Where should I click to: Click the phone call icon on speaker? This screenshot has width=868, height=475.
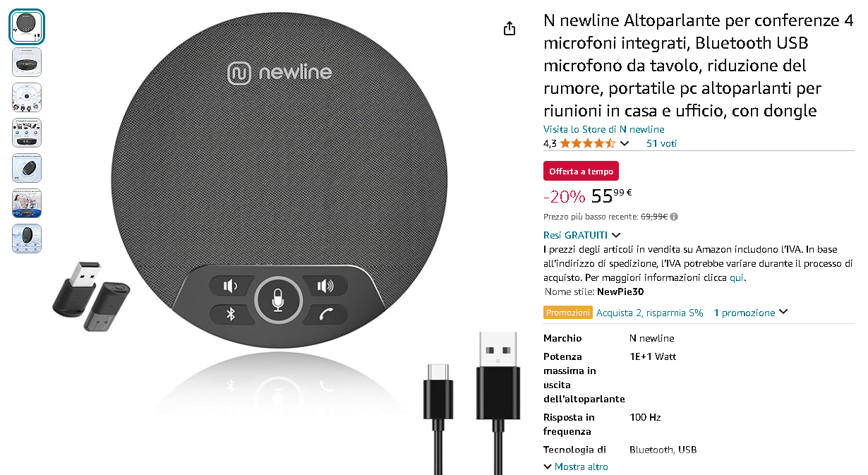[x=325, y=314]
